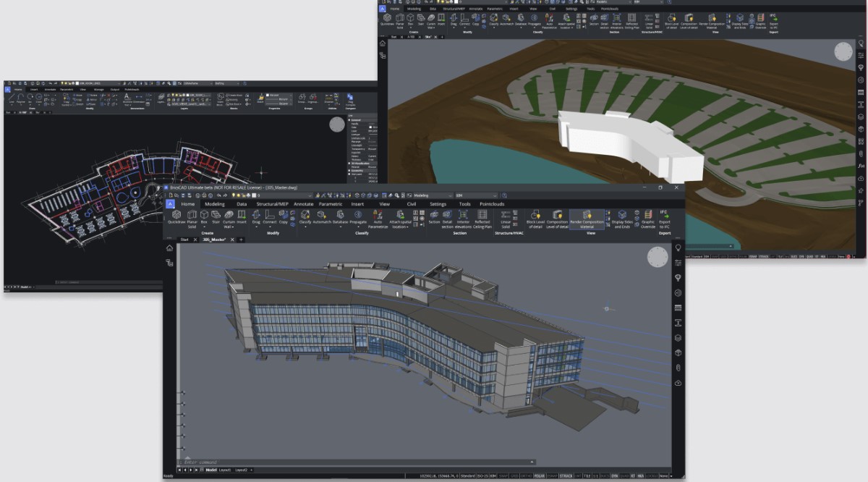Activate the Copy tool in the 305_Master Modify group

tap(284, 216)
